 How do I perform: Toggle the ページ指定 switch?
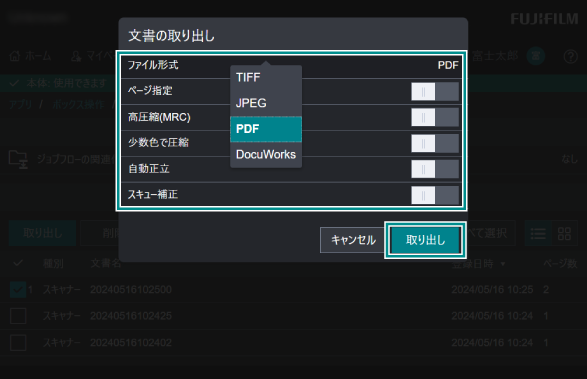coord(435,92)
